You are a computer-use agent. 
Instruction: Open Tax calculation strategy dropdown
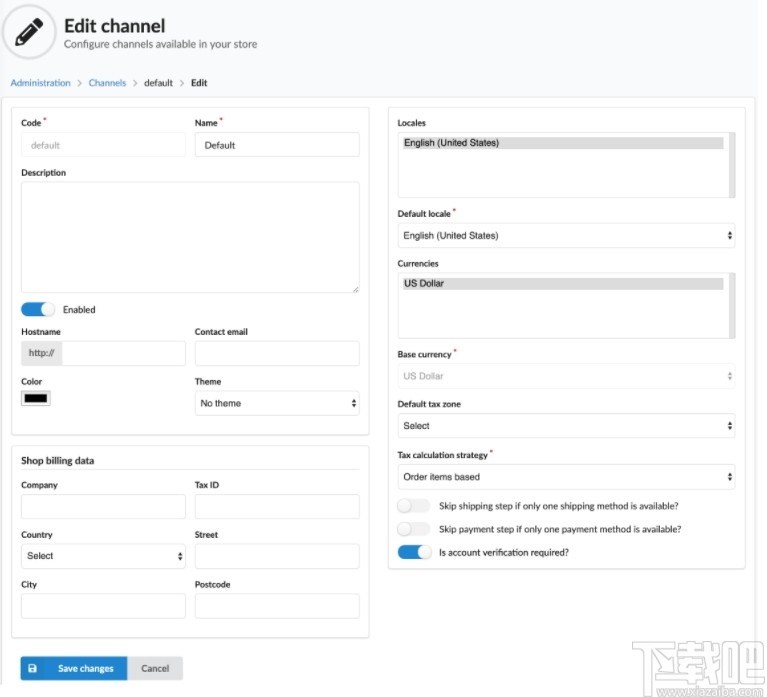coord(566,477)
